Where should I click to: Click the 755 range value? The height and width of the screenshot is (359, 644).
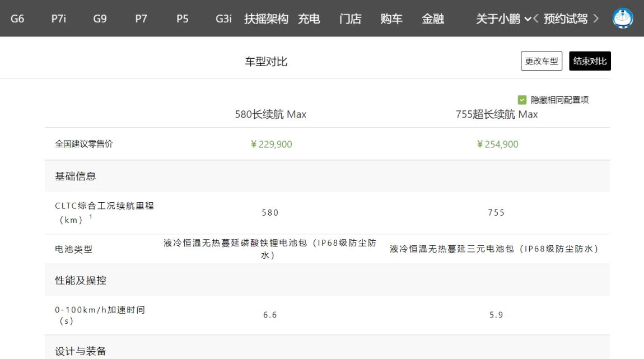[496, 212]
